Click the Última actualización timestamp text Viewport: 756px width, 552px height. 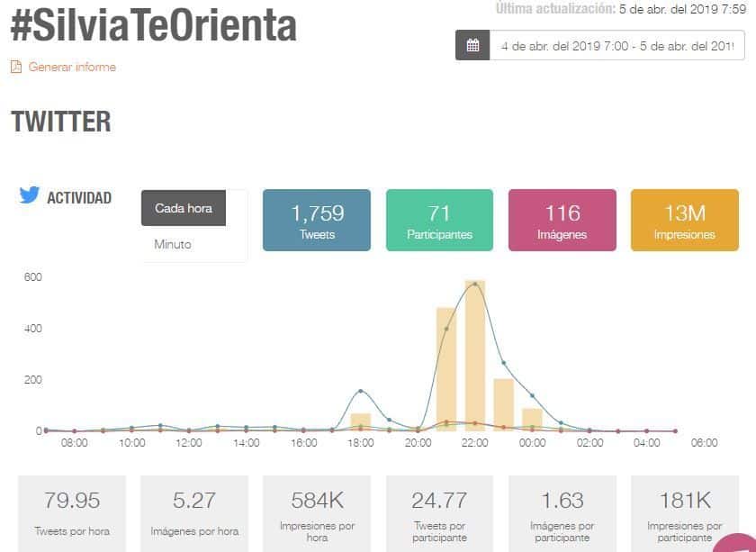(621, 9)
